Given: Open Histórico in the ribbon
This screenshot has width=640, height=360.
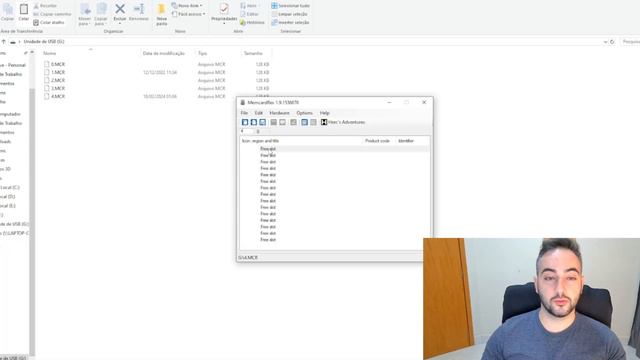Looking at the screenshot, I should (x=252, y=22).
